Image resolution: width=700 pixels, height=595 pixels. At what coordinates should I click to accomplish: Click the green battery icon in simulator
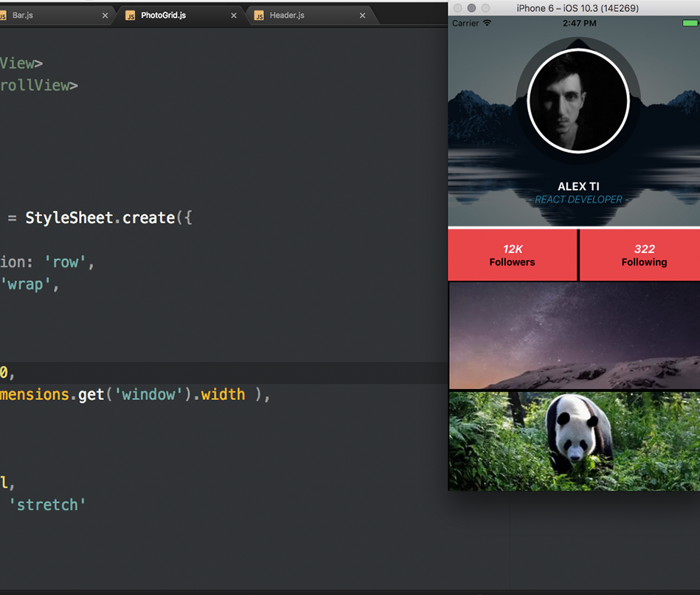690,24
